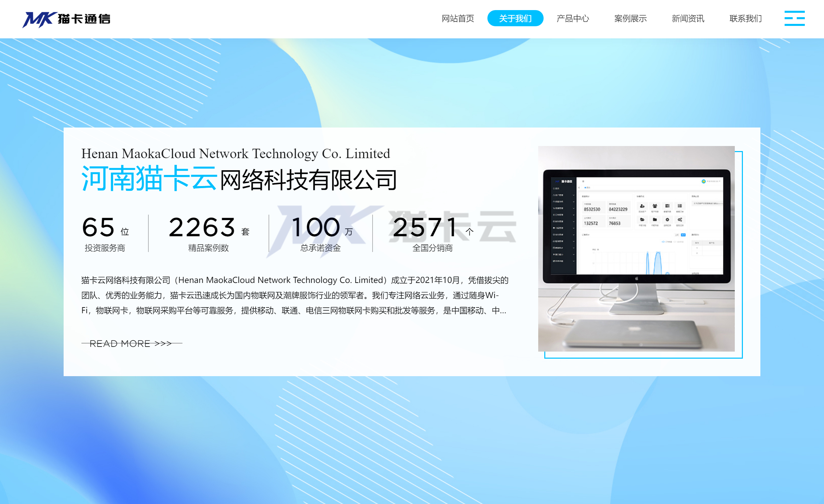Click the company description paragraph
The image size is (824, 504).
[x=295, y=295]
